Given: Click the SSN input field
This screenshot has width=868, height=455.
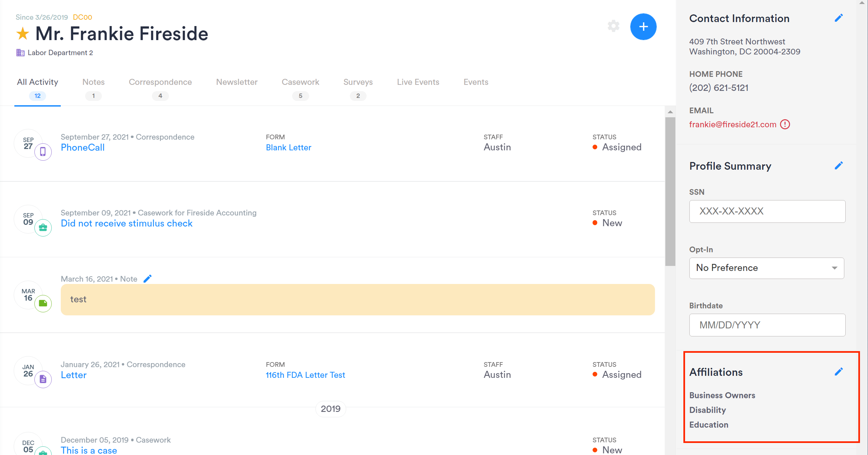Looking at the screenshot, I should coord(767,211).
